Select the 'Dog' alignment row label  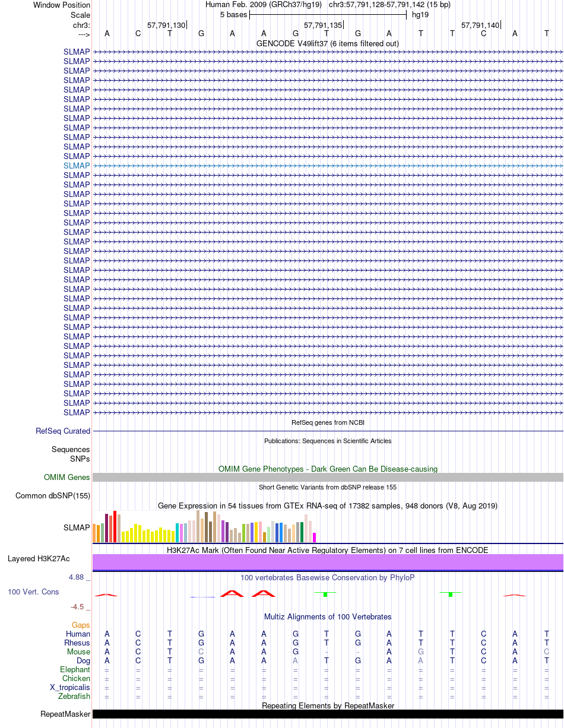pyautogui.click(x=83, y=661)
